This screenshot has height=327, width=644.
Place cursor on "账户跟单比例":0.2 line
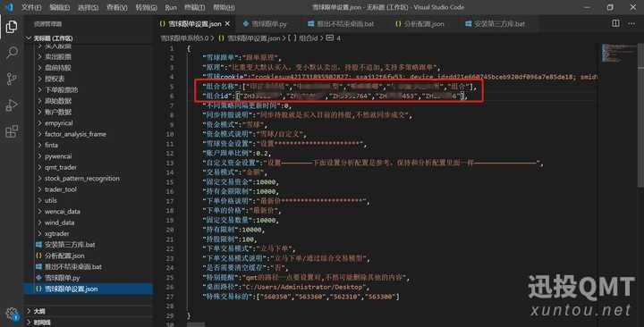[x=237, y=154]
